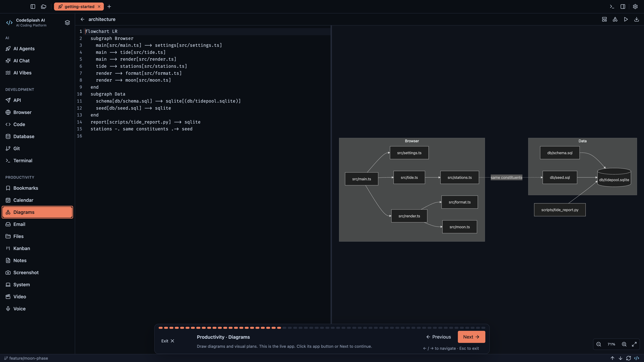Open the settings gear icon
This screenshot has height=362, width=644.
[x=635, y=7]
